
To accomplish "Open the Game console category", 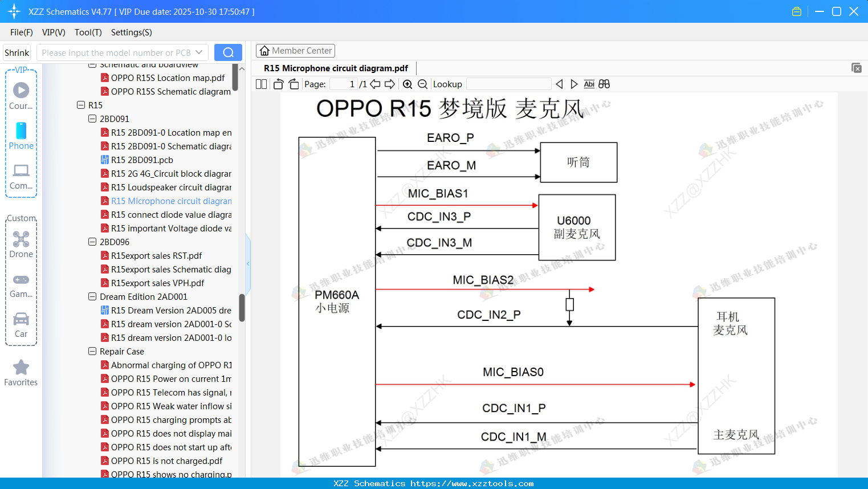I will click(x=21, y=285).
